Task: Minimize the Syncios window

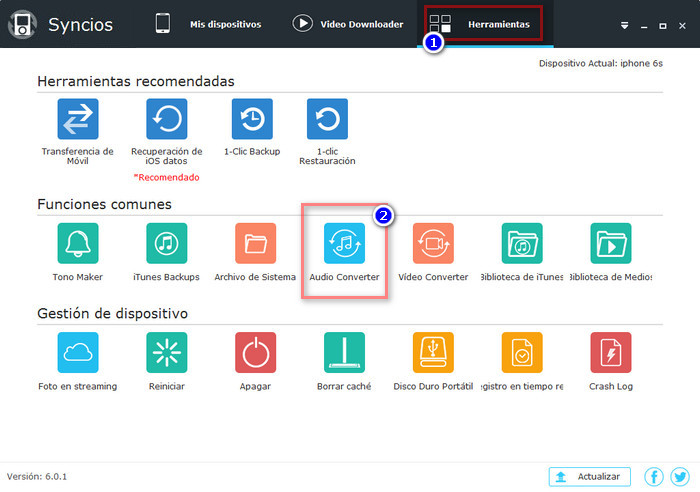Action: pyautogui.click(x=644, y=26)
